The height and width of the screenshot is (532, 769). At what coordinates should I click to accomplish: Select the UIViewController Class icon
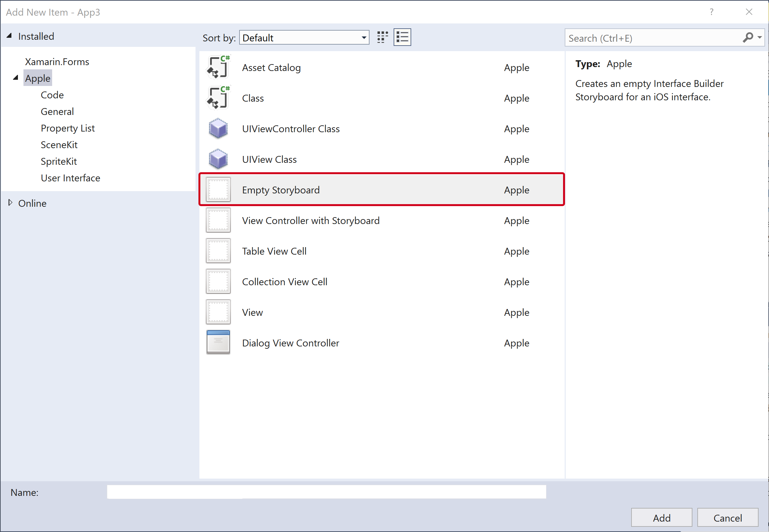tap(219, 129)
